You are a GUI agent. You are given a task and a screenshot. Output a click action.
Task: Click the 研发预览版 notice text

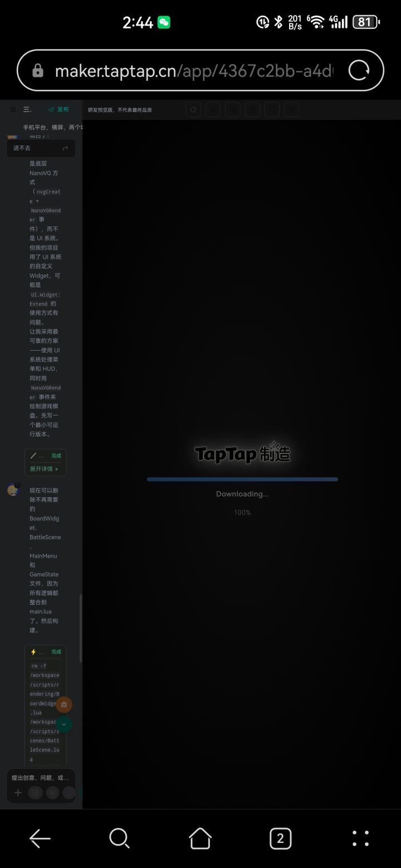(x=120, y=110)
